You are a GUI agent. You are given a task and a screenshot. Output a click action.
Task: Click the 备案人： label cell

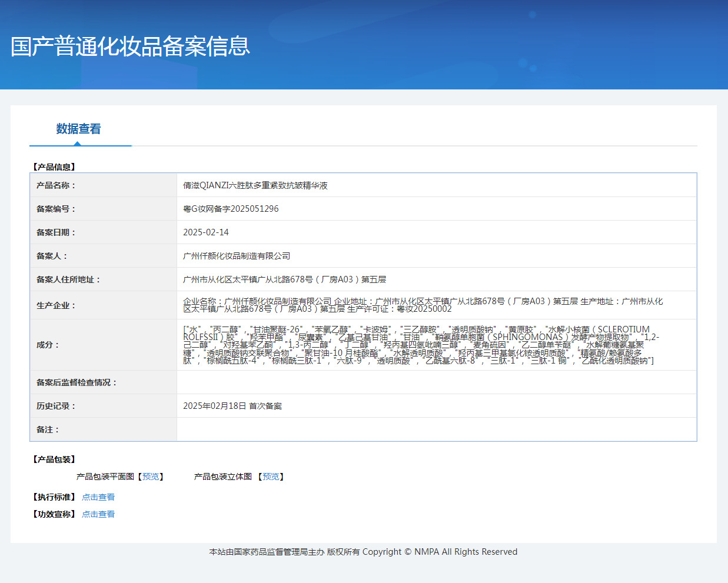[104, 256]
